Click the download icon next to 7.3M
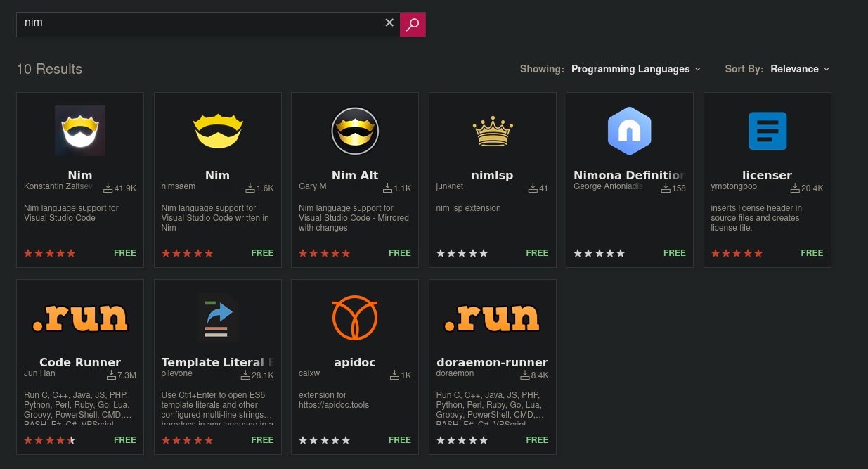The height and width of the screenshot is (469, 868). click(111, 375)
